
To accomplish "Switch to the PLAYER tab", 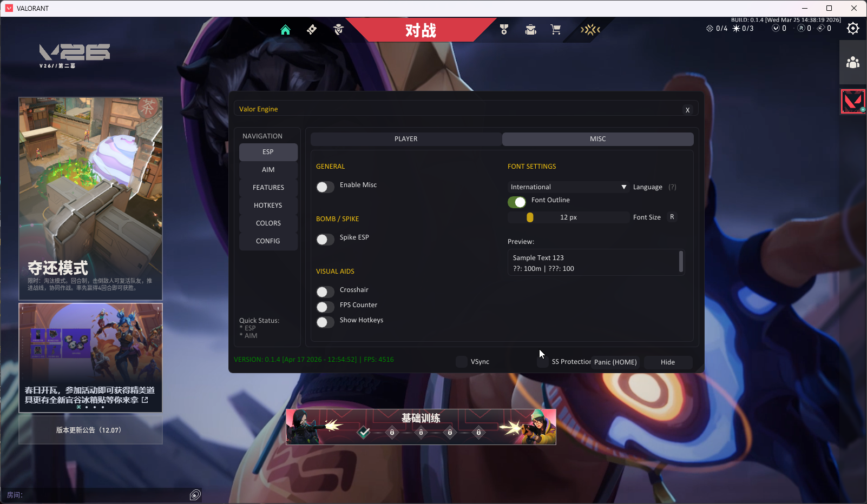I will [406, 139].
